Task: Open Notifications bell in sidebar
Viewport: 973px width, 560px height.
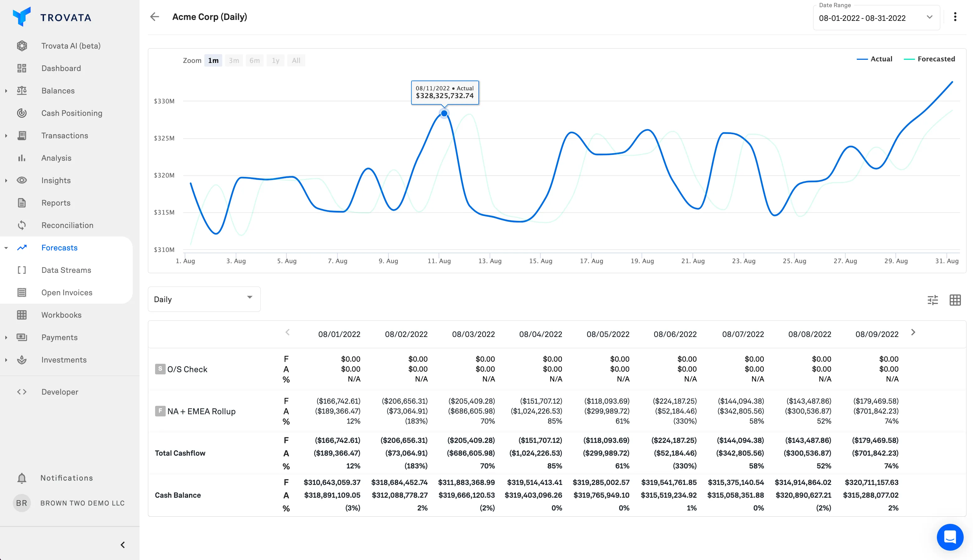Action: point(22,478)
